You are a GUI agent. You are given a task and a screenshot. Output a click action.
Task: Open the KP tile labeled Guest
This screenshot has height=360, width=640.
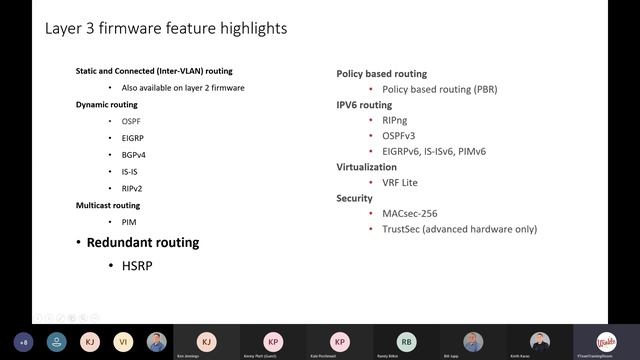[x=273, y=342]
